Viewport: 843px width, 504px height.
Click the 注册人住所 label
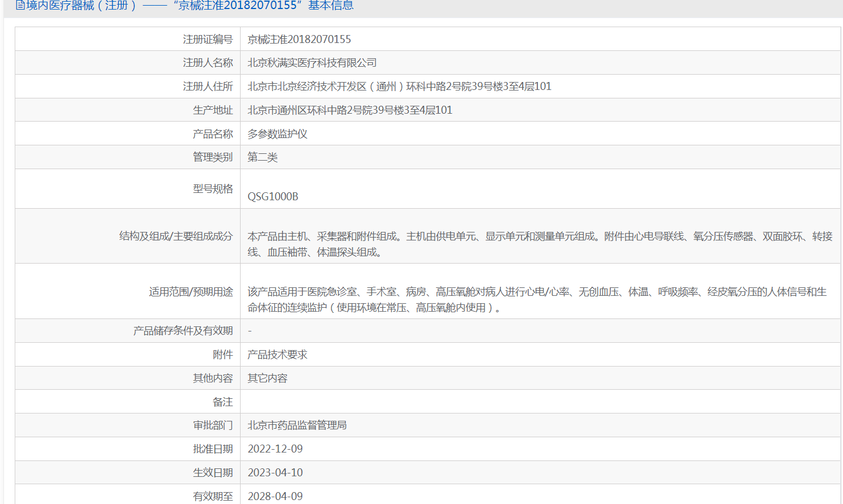[208, 87]
